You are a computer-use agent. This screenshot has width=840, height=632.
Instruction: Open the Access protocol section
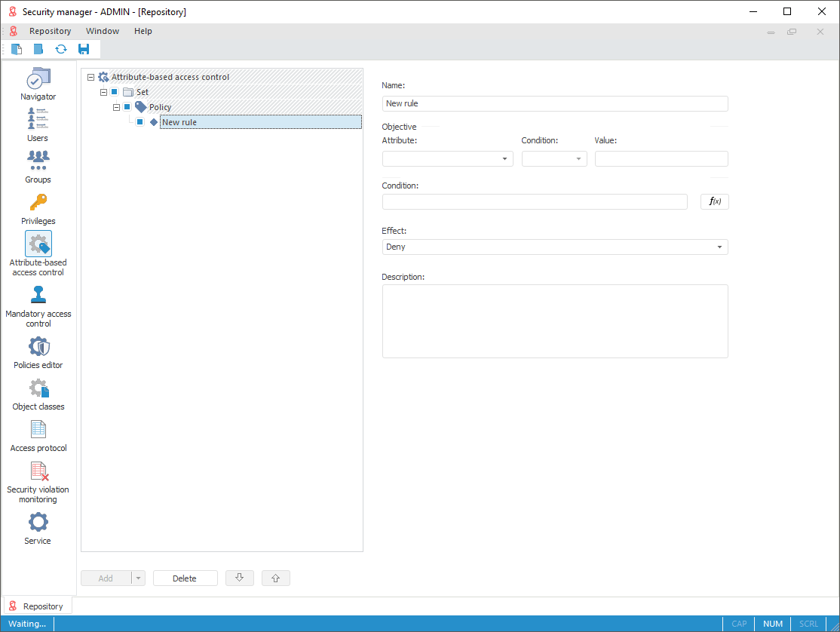pos(38,434)
